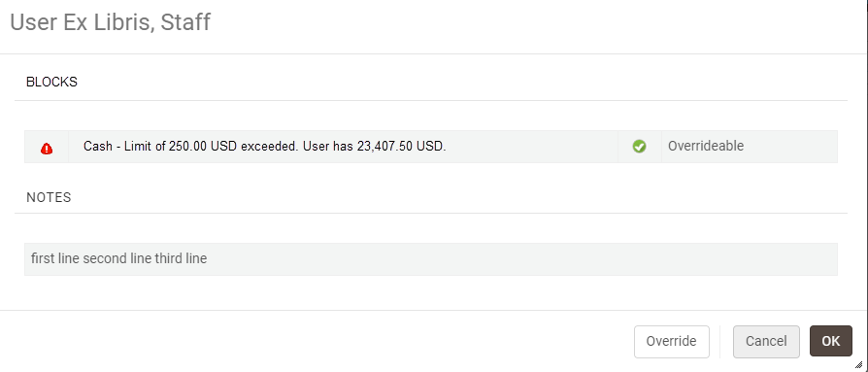The image size is (868, 372).
Task: Click the Overrideable status label
Action: [x=706, y=146]
